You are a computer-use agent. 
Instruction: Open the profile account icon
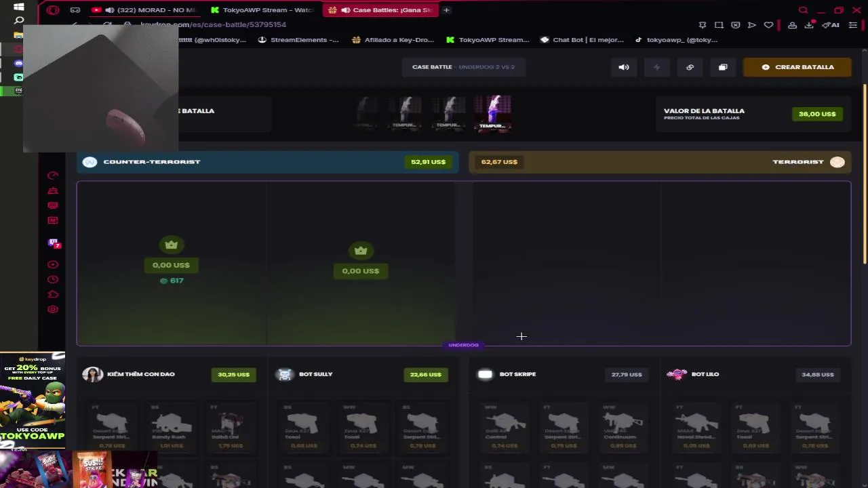point(792,25)
